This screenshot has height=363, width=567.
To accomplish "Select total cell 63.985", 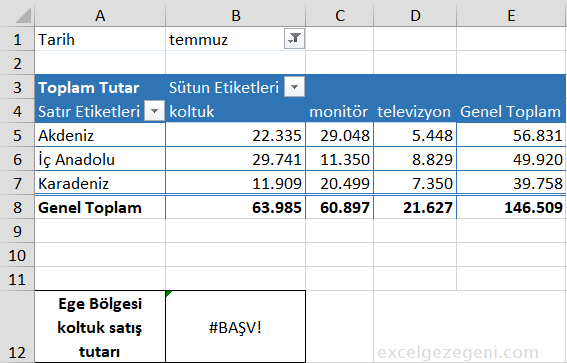I will point(235,207).
